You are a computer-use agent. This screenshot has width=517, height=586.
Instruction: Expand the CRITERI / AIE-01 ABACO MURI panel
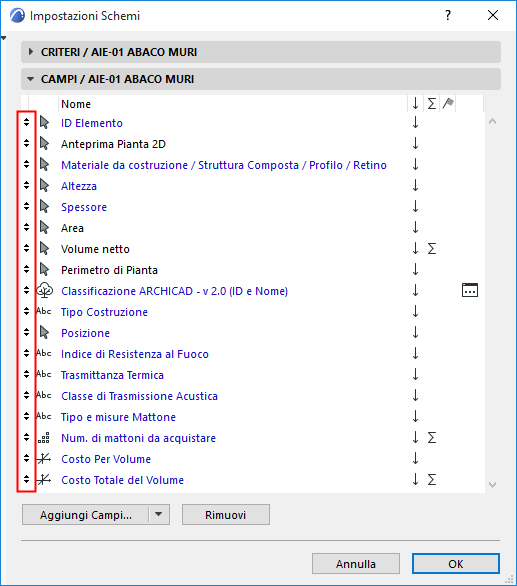pos(31,52)
